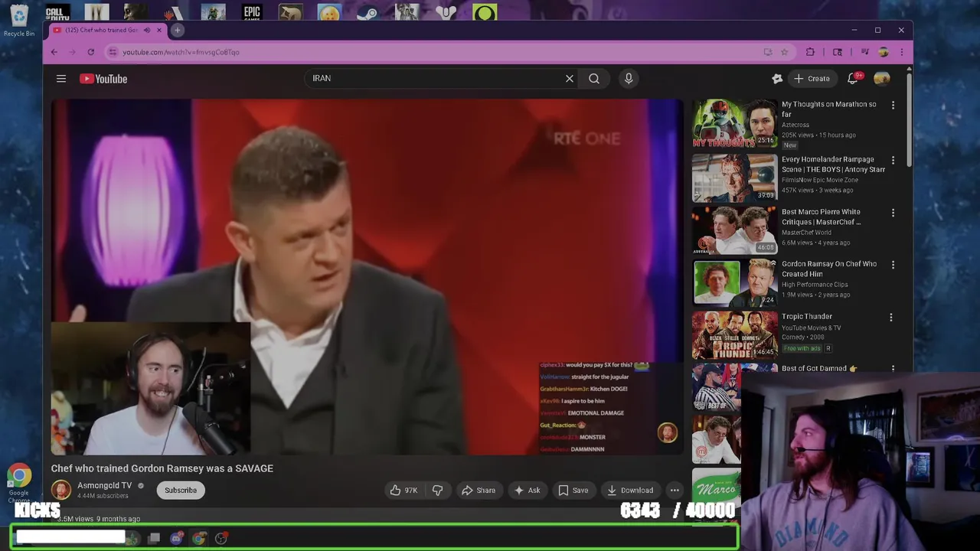Click the install/cast icon in address bar
The height and width of the screenshot is (551, 980).
pyautogui.click(x=768, y=52)
